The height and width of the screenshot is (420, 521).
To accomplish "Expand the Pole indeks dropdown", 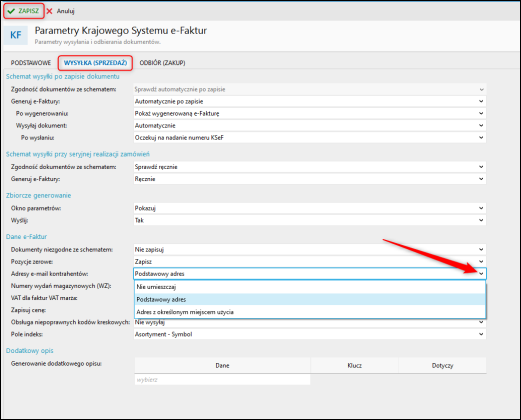I will coord(310,334).
